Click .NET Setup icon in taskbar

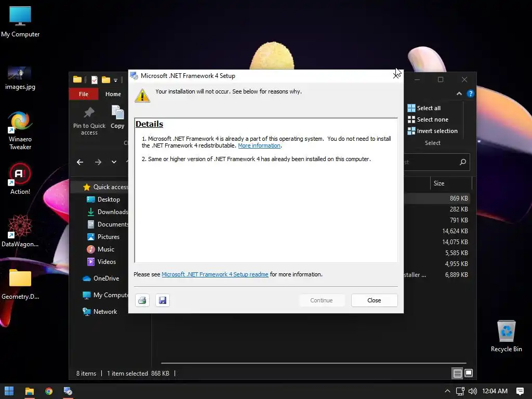(68, 391)
